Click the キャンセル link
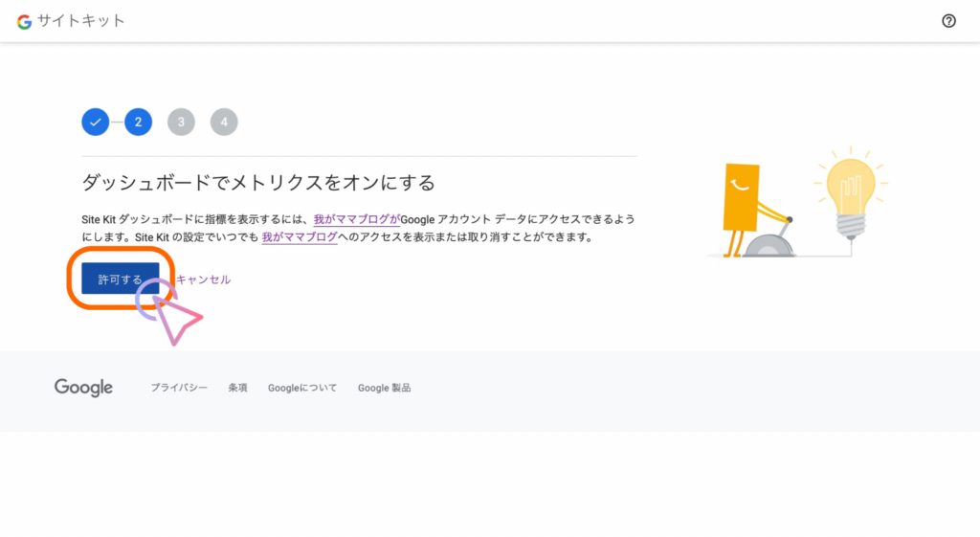This screenshot has width=980, height=537. tap(203, 280)
